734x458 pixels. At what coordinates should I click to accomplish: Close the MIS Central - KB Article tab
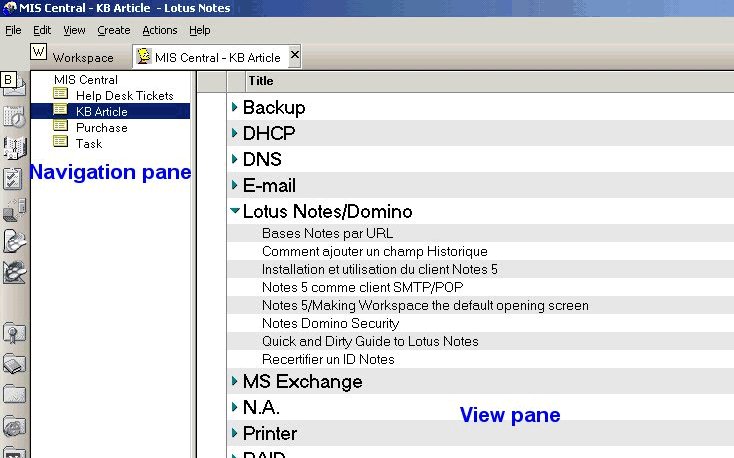click(294, 55)
